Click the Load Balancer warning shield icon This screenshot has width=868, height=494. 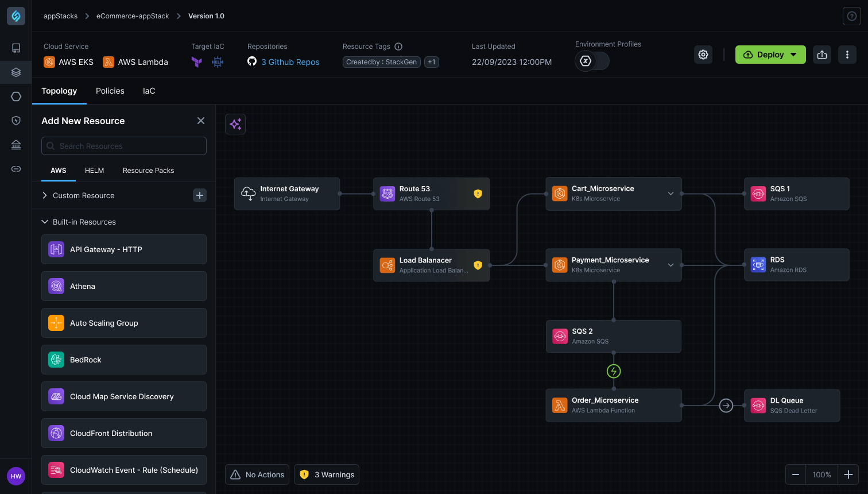coord(478,265)
